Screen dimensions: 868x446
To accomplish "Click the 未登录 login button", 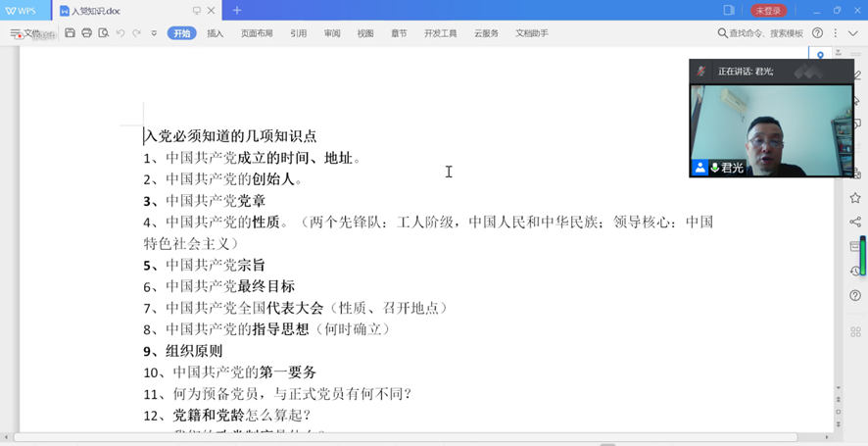I will click(x=769, y=11).
